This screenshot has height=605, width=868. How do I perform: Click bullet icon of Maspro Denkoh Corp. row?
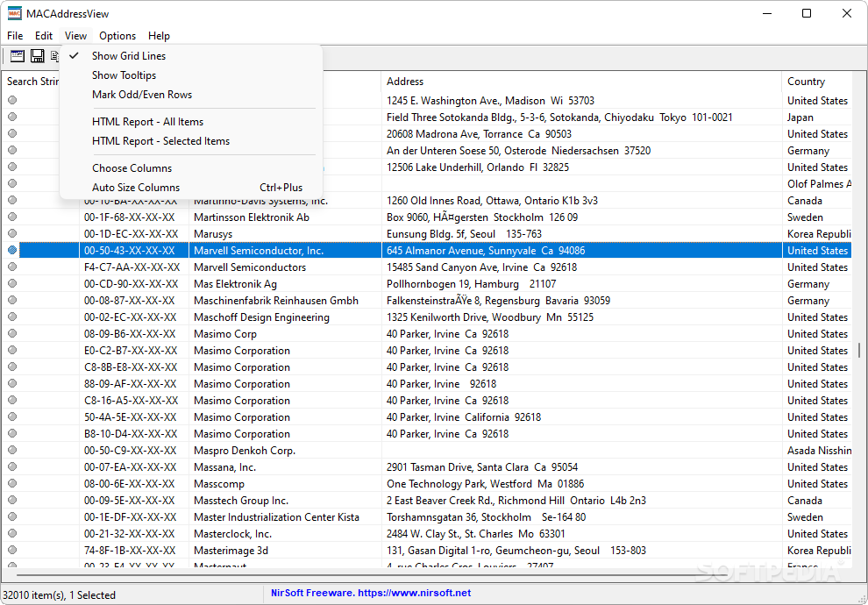click(12, 450)
